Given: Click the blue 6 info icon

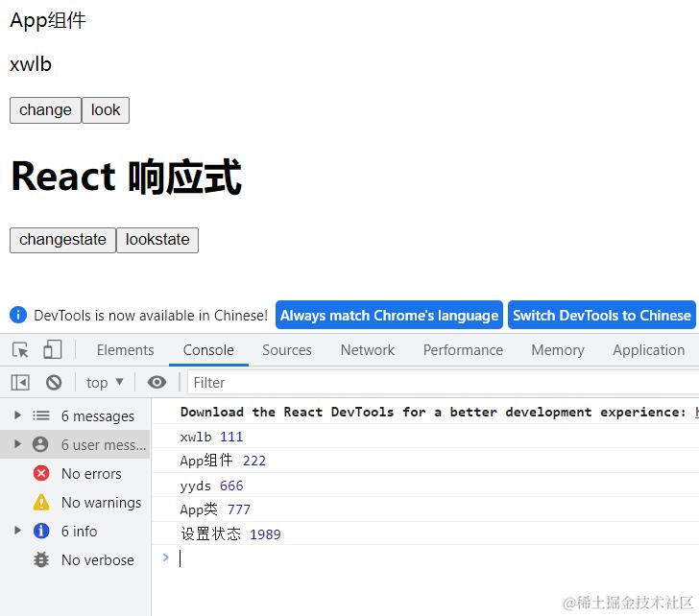Looking at the screenshot, I should click(x=41, y=531).
